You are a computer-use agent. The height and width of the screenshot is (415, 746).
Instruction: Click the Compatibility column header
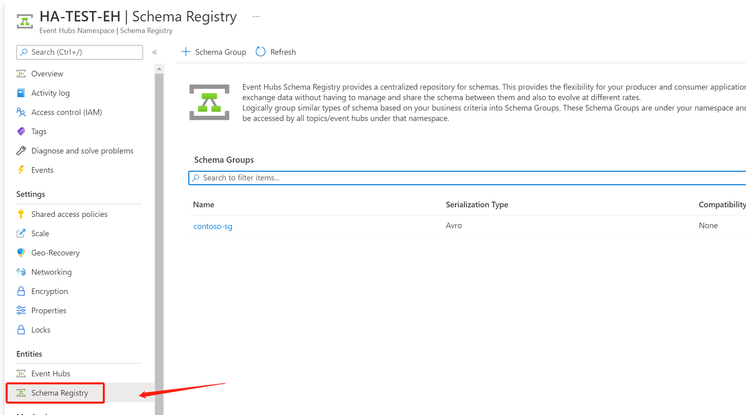(722, 205)
